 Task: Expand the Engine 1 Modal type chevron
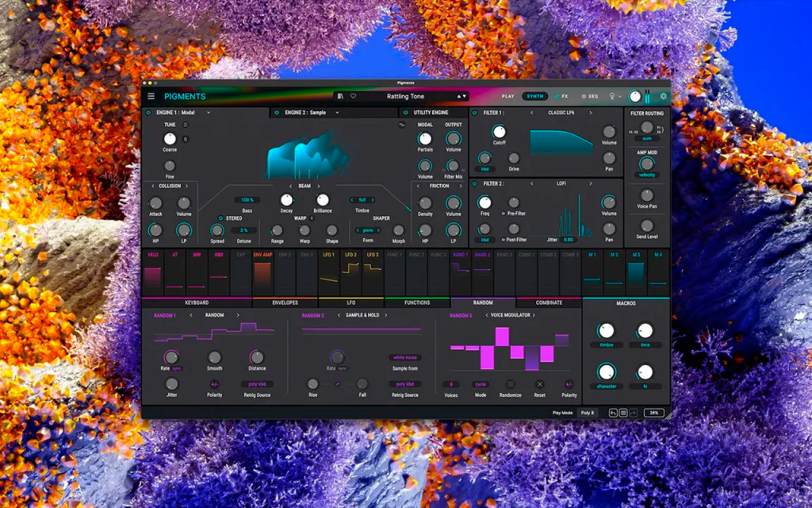[x=209, y=113]
